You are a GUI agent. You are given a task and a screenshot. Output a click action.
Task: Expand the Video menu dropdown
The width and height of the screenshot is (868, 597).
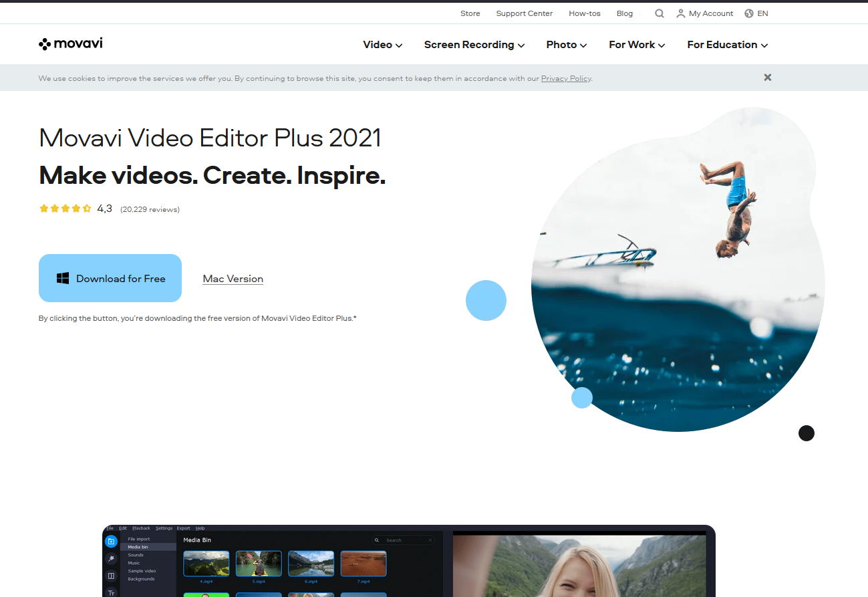[383, 45]
